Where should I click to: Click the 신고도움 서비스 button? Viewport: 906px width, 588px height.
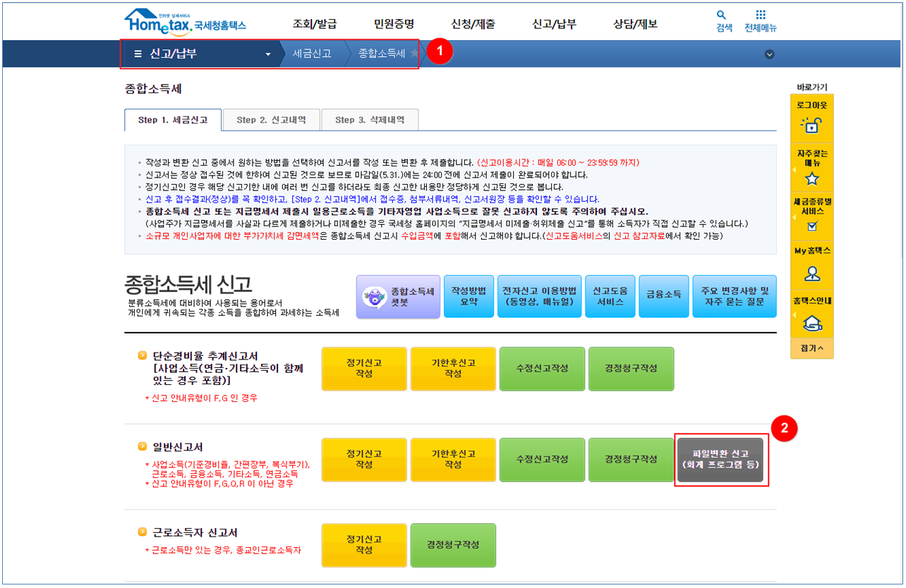(x=610, y=297)
